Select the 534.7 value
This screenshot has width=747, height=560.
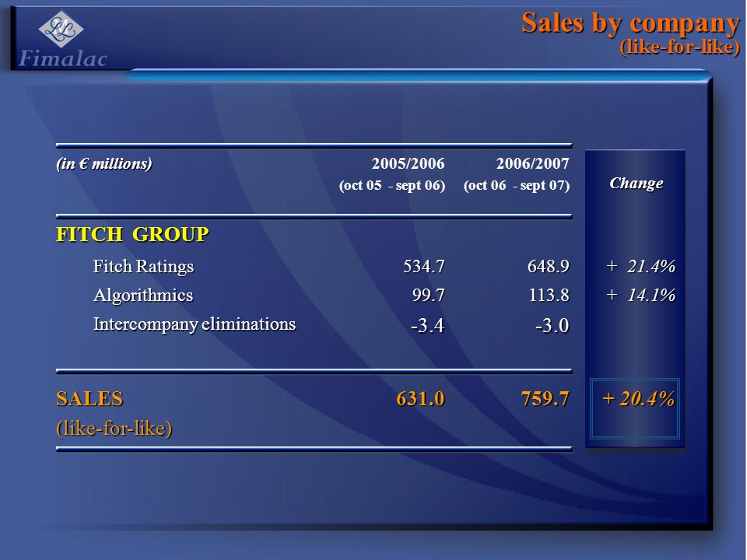[424, 266]
